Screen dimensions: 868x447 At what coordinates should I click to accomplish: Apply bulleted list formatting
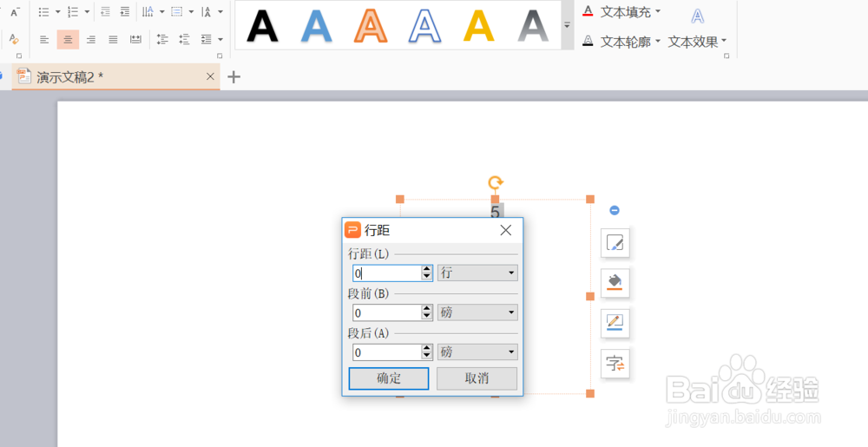pyautogui.click(x=43, y=11)
